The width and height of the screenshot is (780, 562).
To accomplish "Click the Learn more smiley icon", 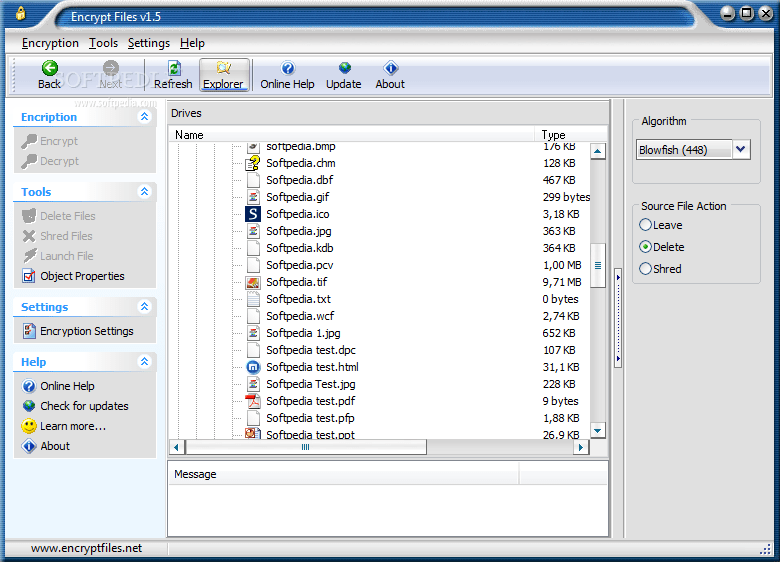I will click(x=29, y=426).
